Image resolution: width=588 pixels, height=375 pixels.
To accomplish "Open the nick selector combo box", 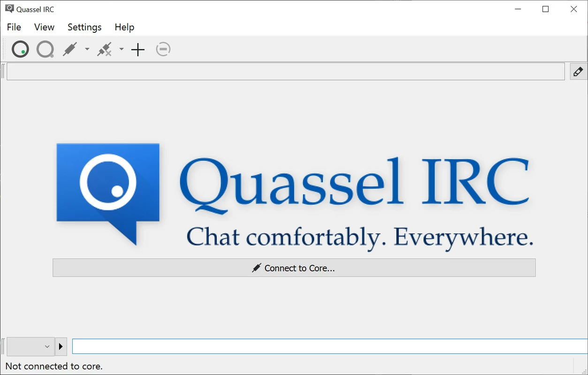I will point(30,346).
